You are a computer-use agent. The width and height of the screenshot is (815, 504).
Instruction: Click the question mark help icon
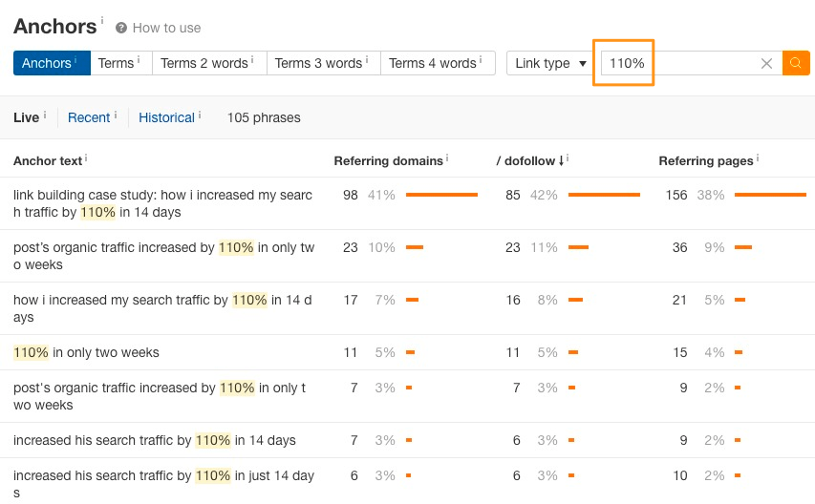point(121,28)
